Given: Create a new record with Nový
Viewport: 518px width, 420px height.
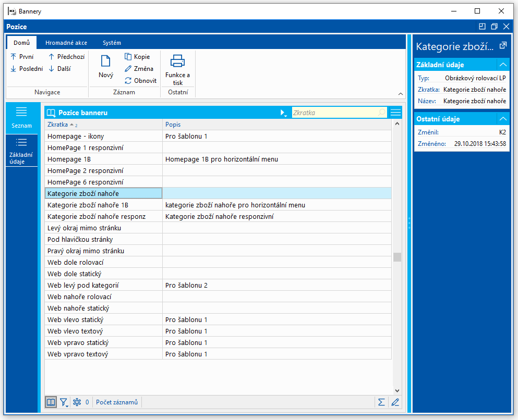Looking at the screenshot, I should click(105, 67).
